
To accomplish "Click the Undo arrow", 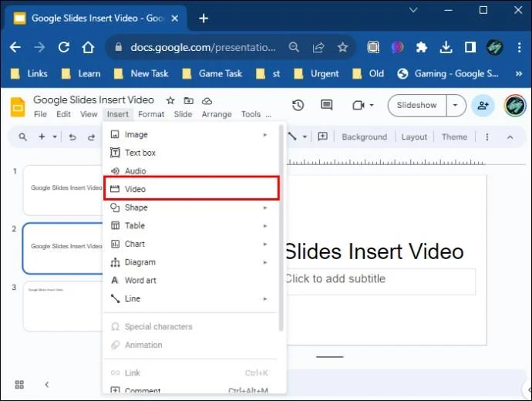I will 72,137.
